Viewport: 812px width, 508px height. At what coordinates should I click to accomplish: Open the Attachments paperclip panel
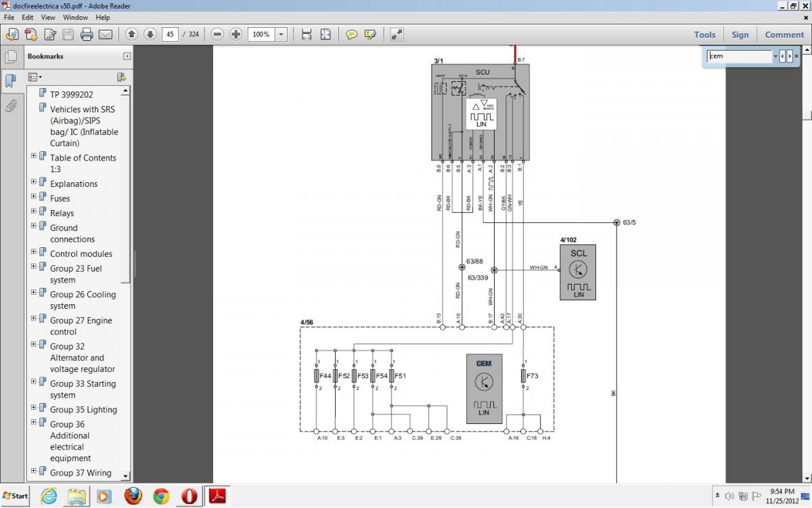click(11, 106)
